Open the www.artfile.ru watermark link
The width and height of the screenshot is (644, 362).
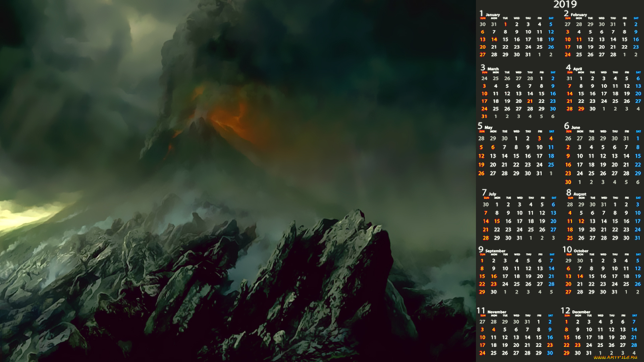[615, 357]
